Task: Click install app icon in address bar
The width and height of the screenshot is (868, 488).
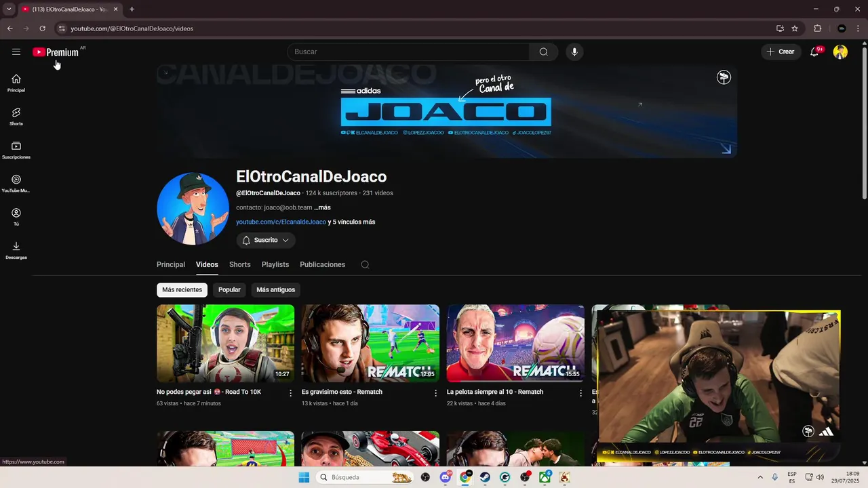Action: pyautogui.click(x=780, y=28)
